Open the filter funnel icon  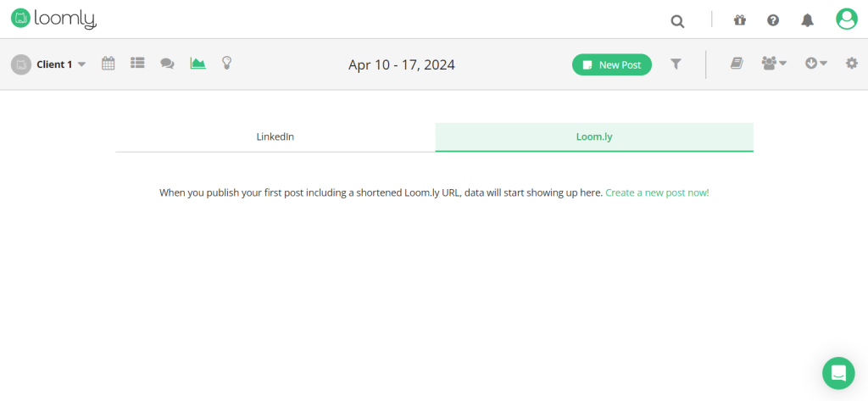point(676,64)
